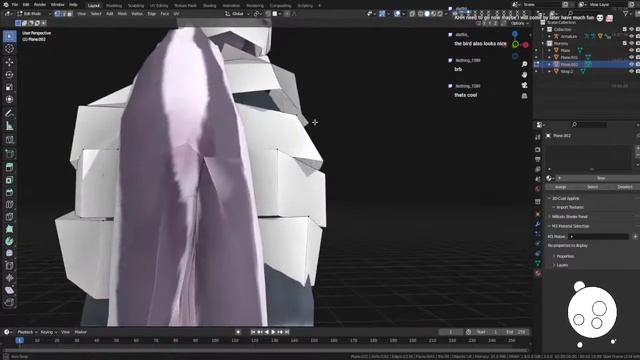Click the timeline horizontal scrollbar

[x=265, y=350]
